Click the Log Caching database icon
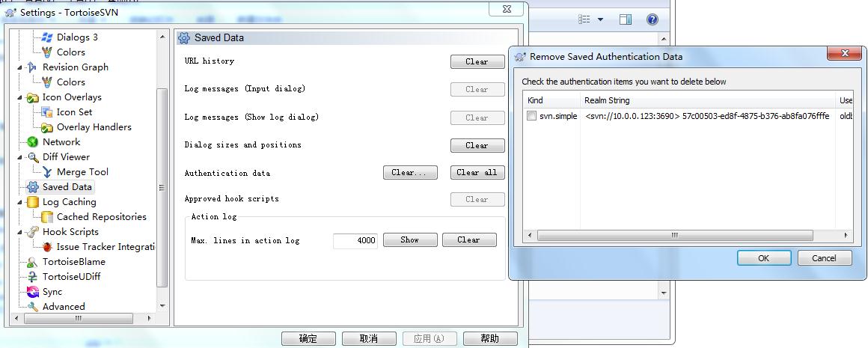This screenshot has width=868, height=348. pos(33,202)
